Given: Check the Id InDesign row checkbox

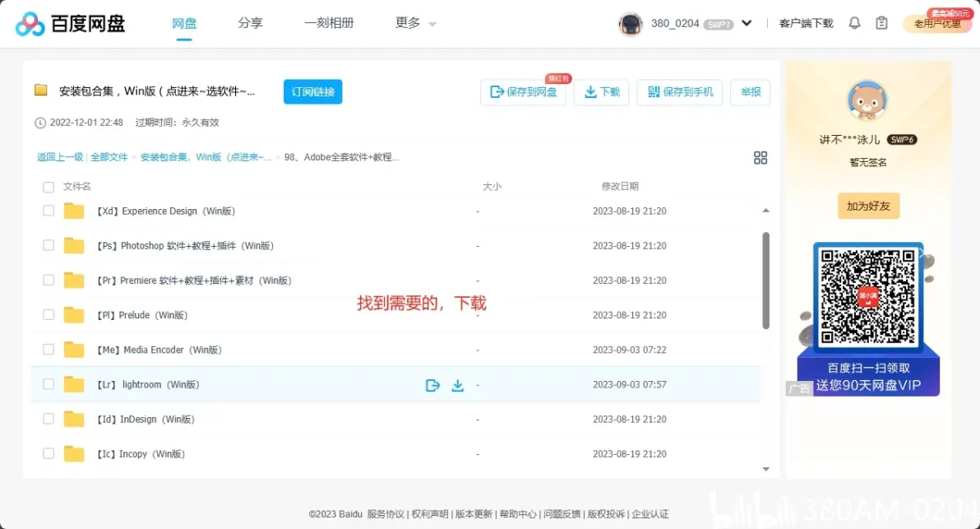Looking at the screenshot, I should [49, 419].
